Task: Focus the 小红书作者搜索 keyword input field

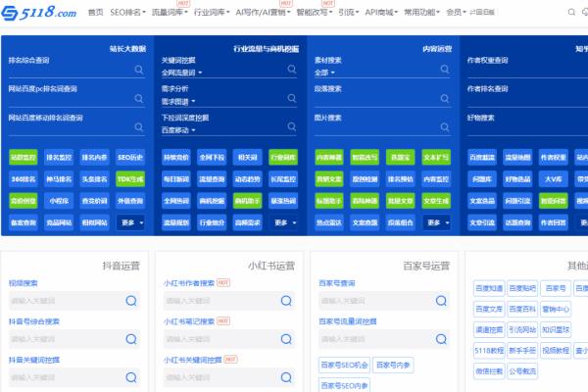Action: [229, 301]
